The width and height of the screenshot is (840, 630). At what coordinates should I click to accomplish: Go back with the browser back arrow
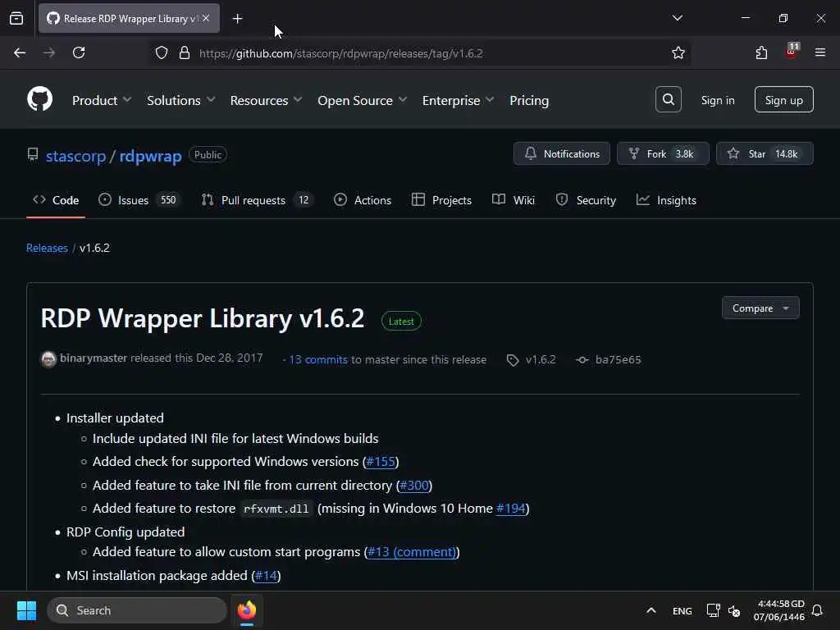point(20,52)
